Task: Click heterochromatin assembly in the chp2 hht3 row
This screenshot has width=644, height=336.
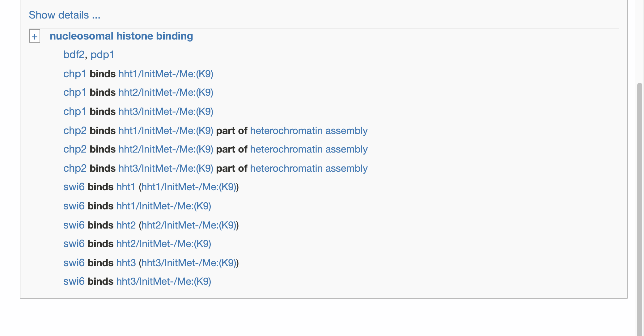Action: point(308,168)
